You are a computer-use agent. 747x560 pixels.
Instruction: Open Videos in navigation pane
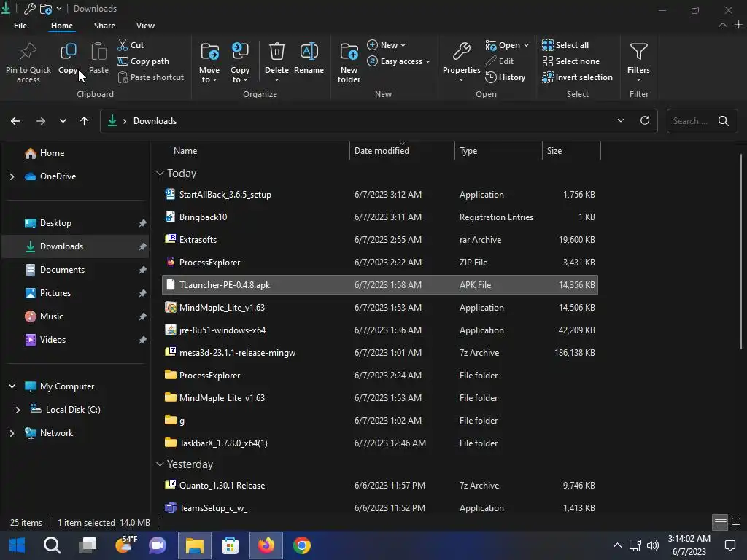(x=53, y=340)
